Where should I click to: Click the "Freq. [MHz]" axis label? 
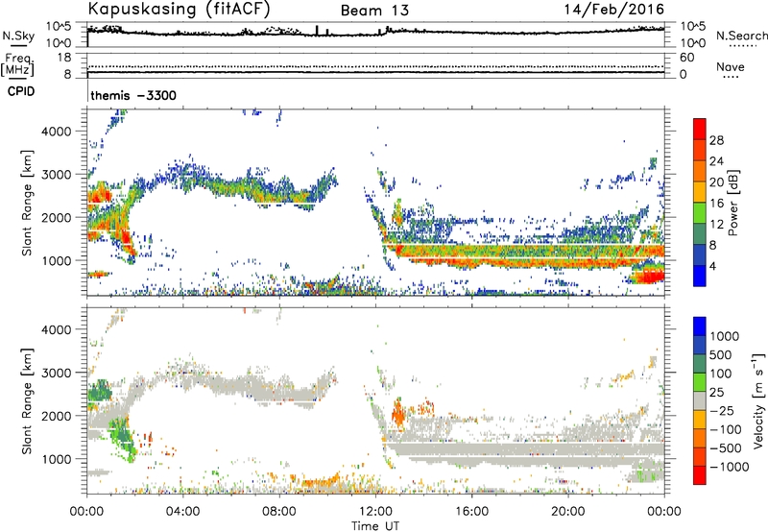[17, 64]
